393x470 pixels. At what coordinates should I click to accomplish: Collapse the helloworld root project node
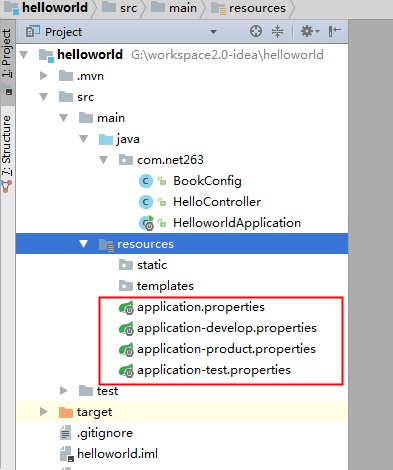click(x=24, y=55)
